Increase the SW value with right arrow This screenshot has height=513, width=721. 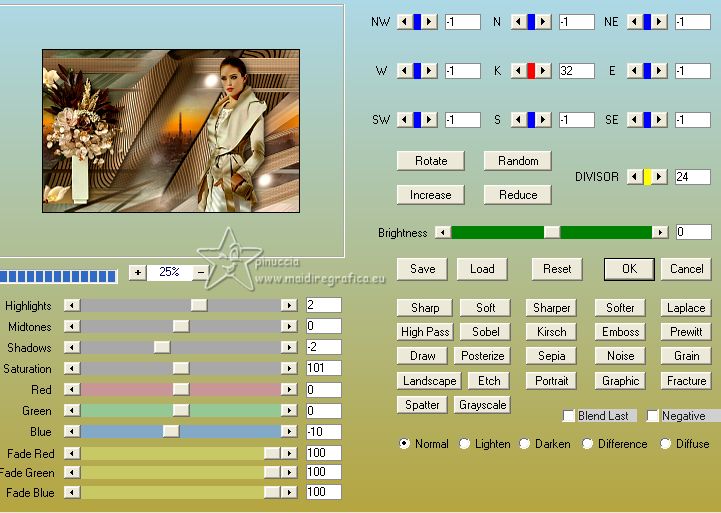point(429,120)
